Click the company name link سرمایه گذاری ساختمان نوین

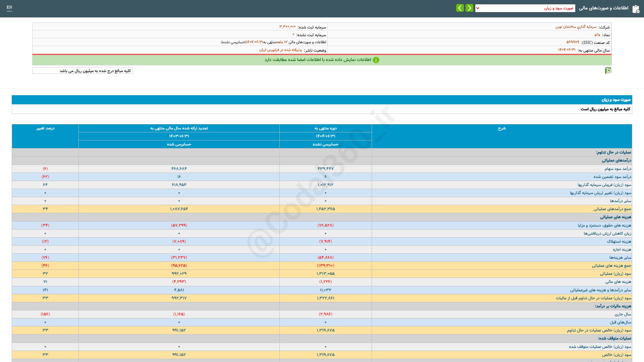pyautogui.click(x=576, y=27)
